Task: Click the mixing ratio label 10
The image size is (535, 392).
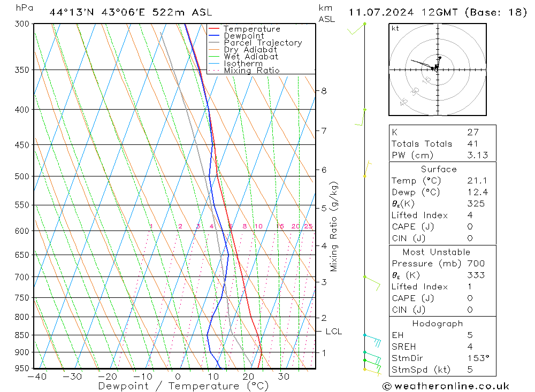Action: 258,226
